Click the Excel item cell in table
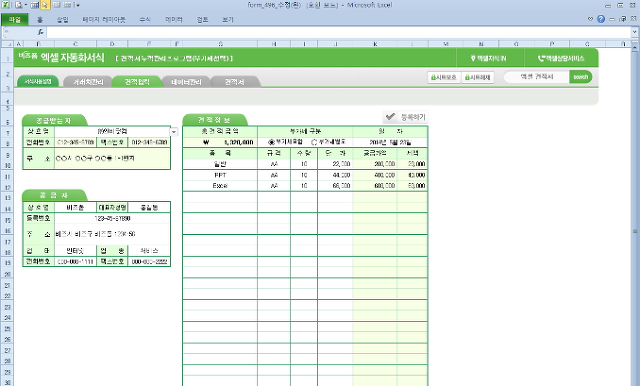 tap(220, 186)
